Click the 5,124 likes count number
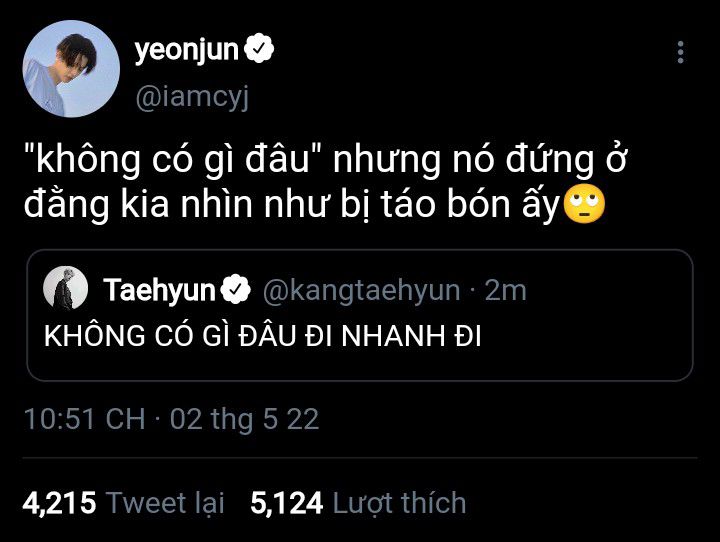 (286, 502)
